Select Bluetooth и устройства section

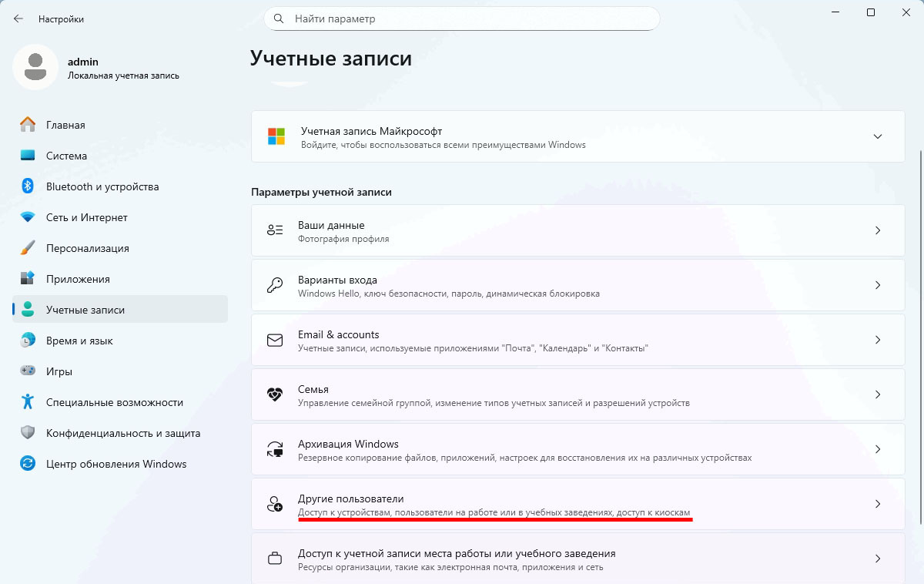pyautogui.click(x=120, y=186)
